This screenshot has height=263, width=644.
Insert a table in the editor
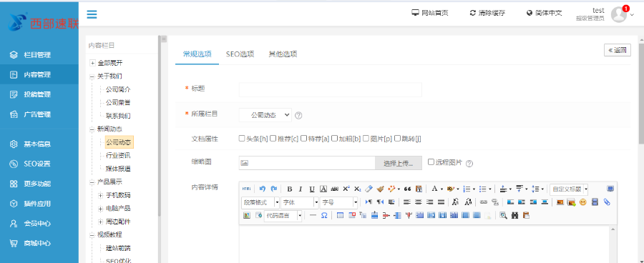click(340, 215)
